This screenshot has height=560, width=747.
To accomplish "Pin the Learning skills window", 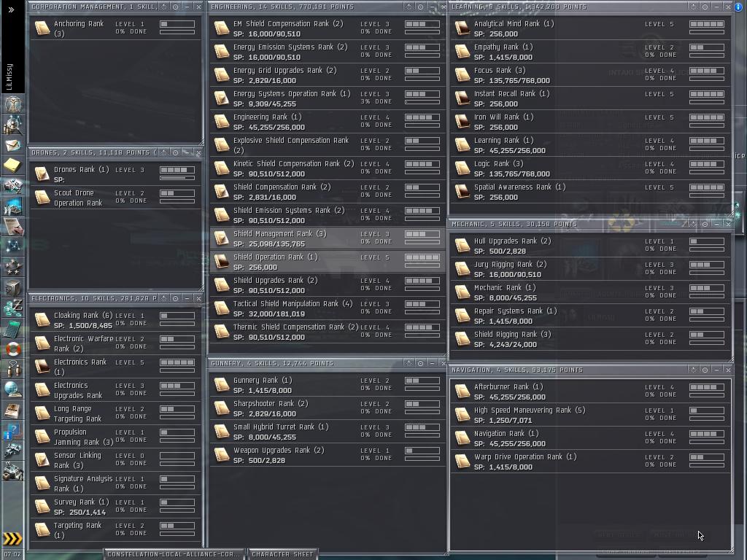I will pos(693,7).
